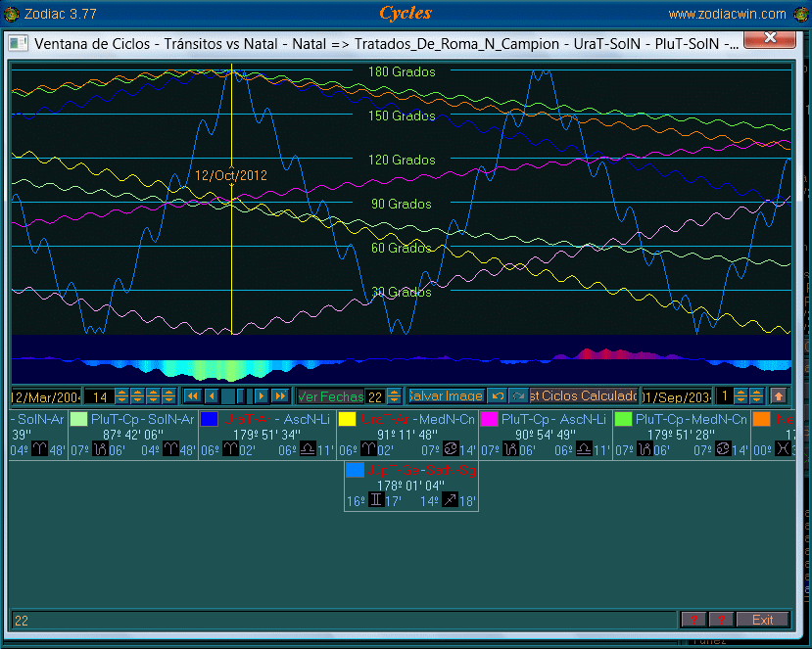Click Capricorn glyph under PluT-Cp - SolN-Ar
The image size is (812, 649).
(100, 449)
